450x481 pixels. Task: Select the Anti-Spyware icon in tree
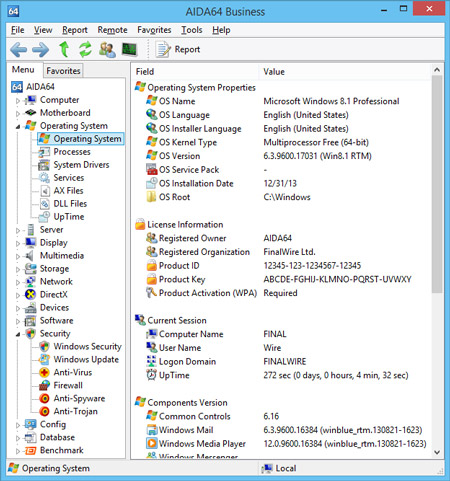point(44,399)
